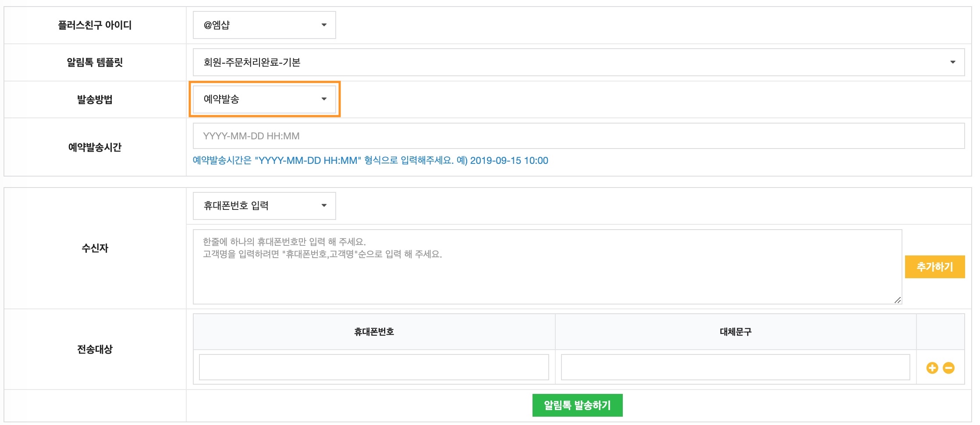
Task: Click the resize handle of the recipient textarea
Action: (x=898, y=301)
